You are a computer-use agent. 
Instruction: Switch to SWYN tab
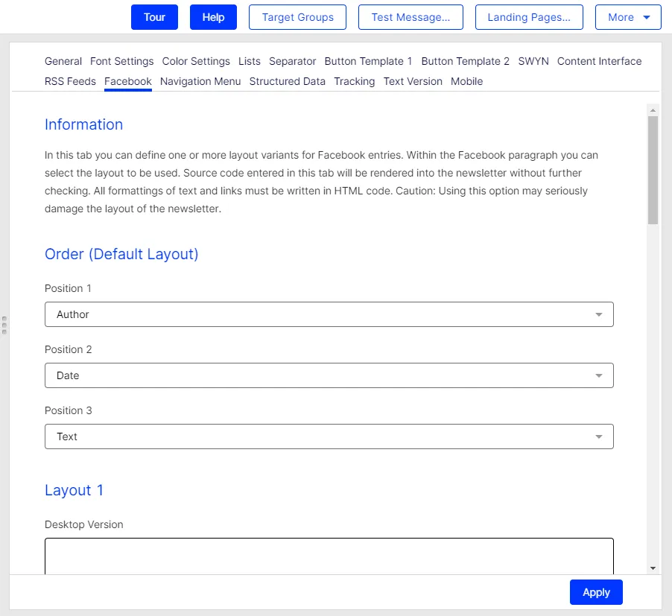click(533, 61)
